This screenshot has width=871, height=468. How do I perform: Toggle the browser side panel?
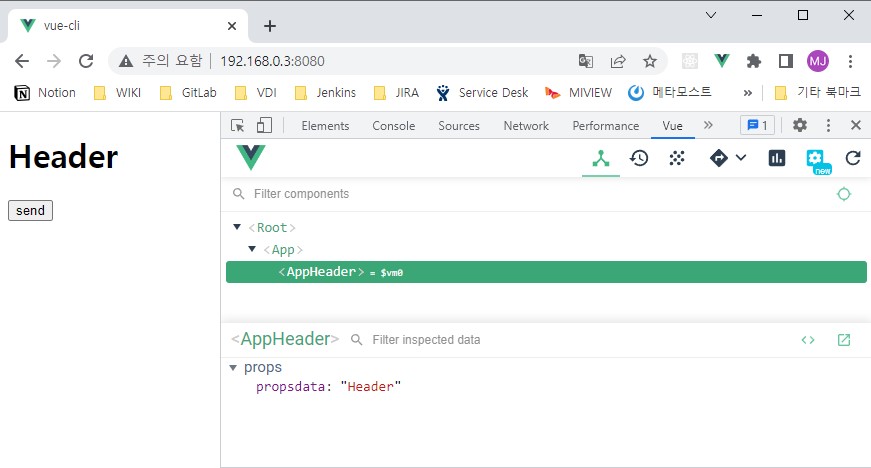click(x=786, y=61)
